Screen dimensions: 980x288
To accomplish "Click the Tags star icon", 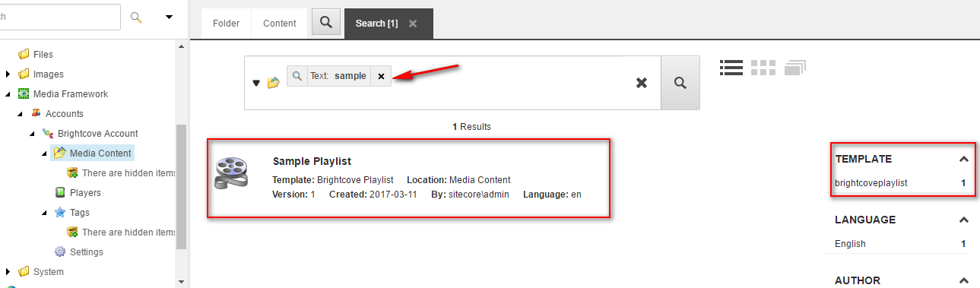I will [x=60, y=213].
